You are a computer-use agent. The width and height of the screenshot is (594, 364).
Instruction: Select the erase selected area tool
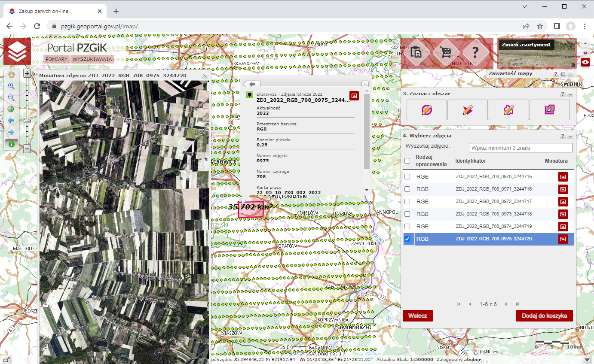[549, 110]
